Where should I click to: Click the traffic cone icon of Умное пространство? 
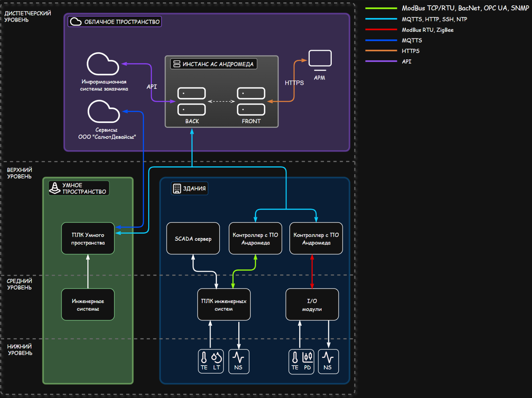click(x=55, y=188)
